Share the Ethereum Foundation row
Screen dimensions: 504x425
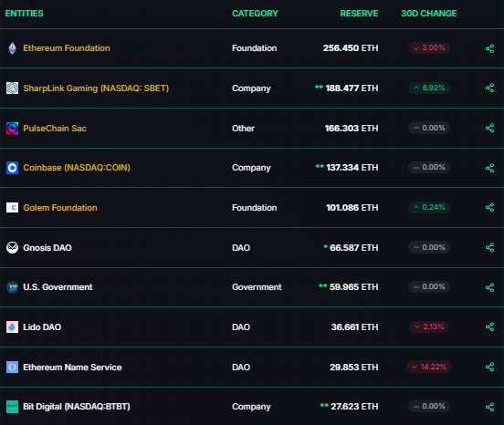(489, 48)
